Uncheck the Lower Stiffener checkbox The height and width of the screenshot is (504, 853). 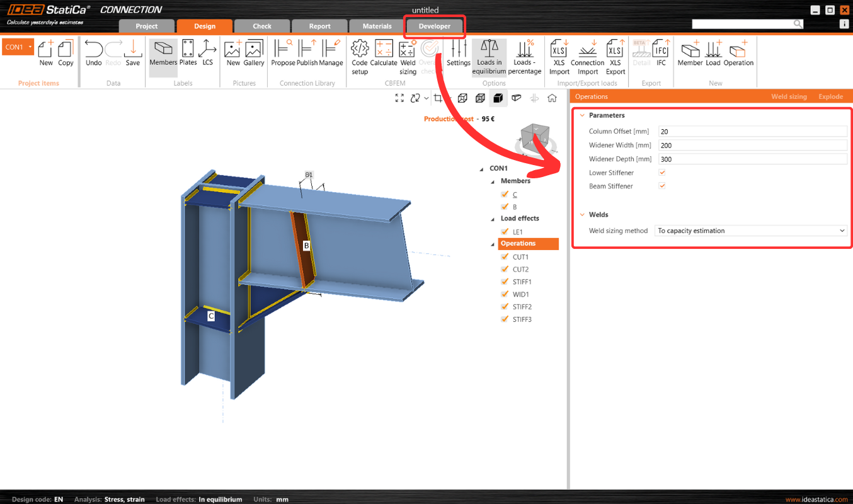pyautogui.click(x=662, y=173)
